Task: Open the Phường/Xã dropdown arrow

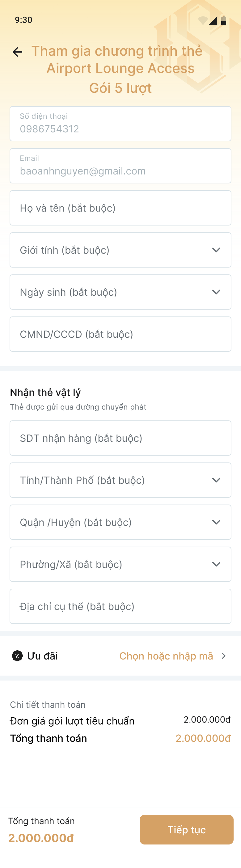Action: pos(216,564)
